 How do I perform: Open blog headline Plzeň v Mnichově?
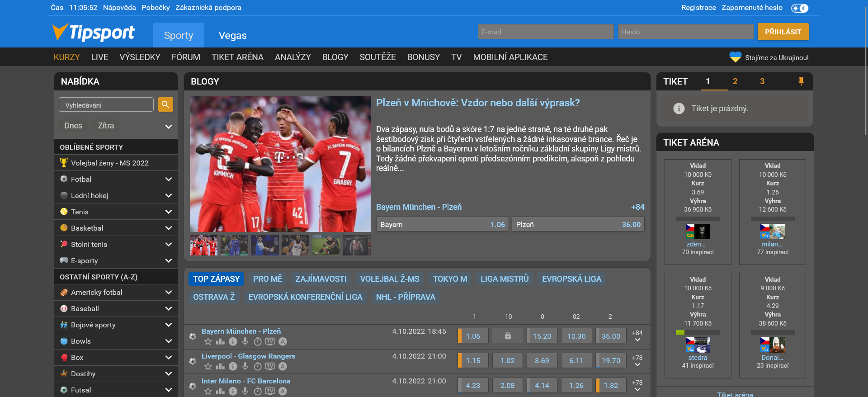point(478,103)
